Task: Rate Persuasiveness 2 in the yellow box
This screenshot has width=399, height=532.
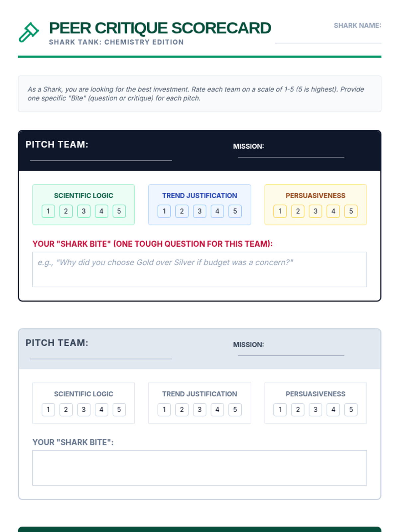Action: [298, 211]
